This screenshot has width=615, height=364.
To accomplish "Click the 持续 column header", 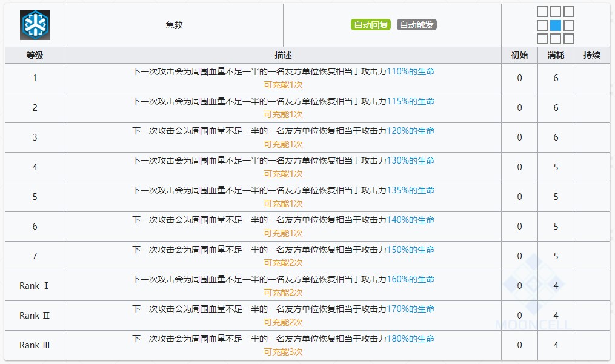I will pos(592,55).
